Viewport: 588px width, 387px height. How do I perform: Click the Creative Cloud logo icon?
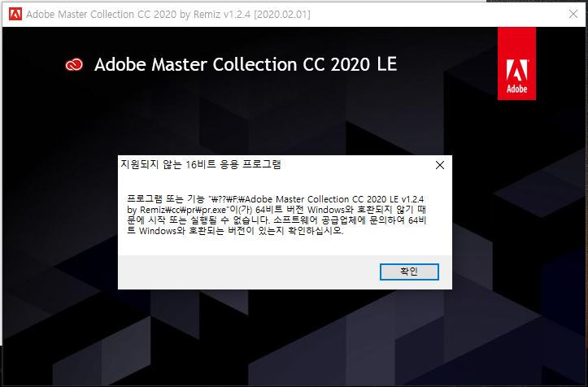74,64
